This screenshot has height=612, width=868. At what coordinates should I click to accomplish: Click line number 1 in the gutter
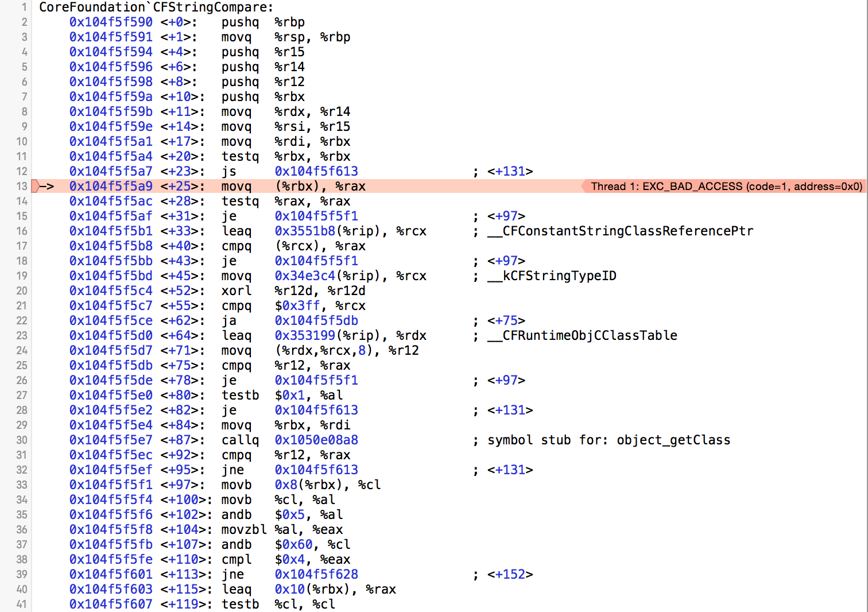[24, 7]
